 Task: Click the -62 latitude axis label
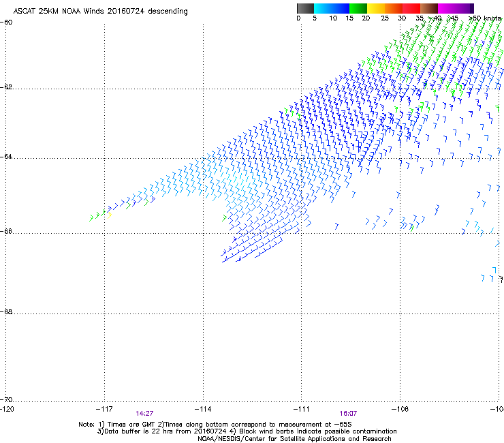[6, 87]
